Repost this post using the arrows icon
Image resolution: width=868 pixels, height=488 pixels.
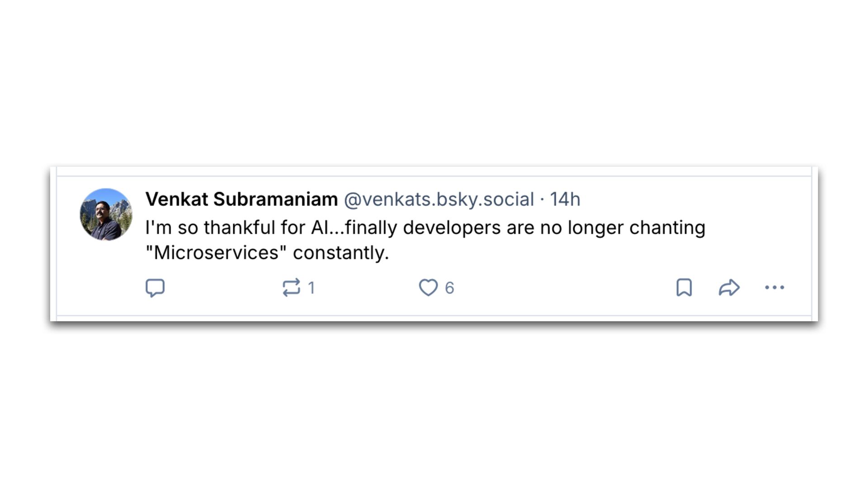pyautogui.click(x=291, y=288)
